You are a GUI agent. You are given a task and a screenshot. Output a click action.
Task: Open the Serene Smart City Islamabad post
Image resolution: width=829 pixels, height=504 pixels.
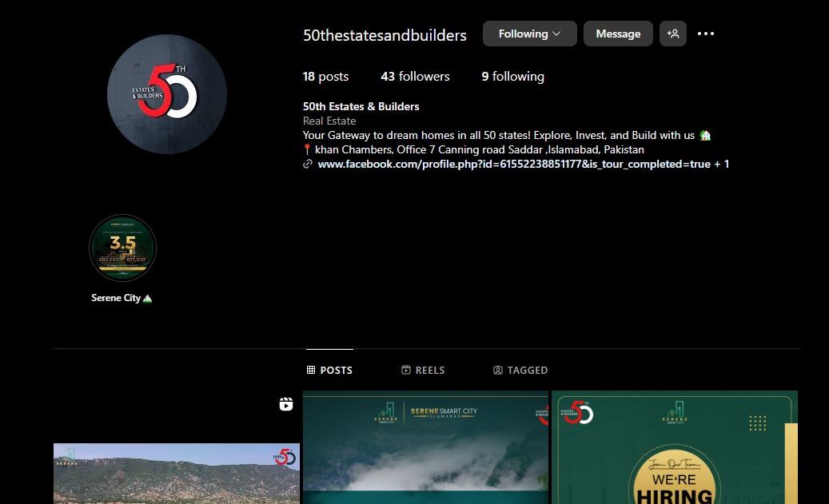(425, 447)
